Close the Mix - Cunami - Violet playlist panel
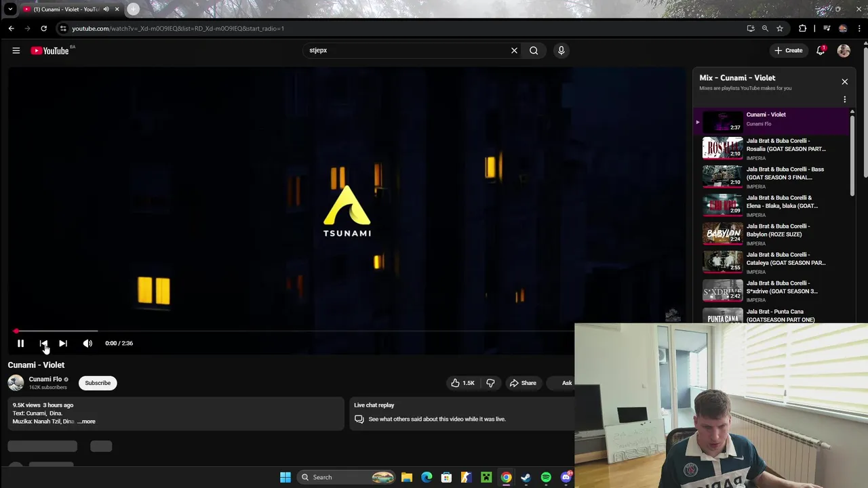 click(x=844, y=81)
